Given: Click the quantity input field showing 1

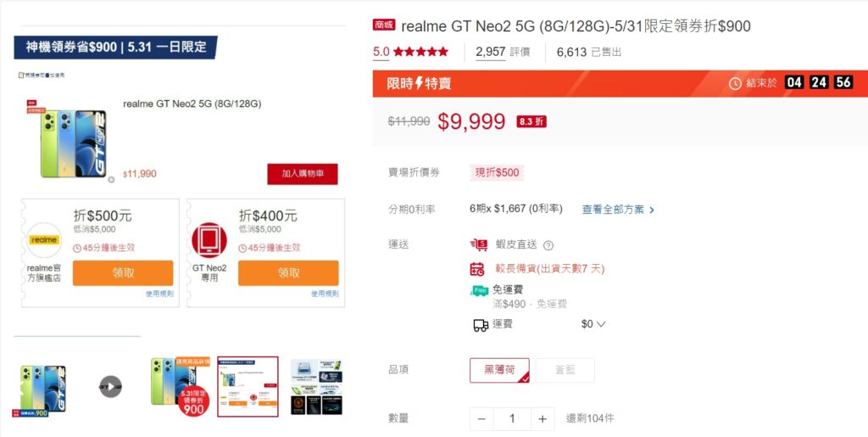Looking at the screenshot, I should (x=512, y=419).
